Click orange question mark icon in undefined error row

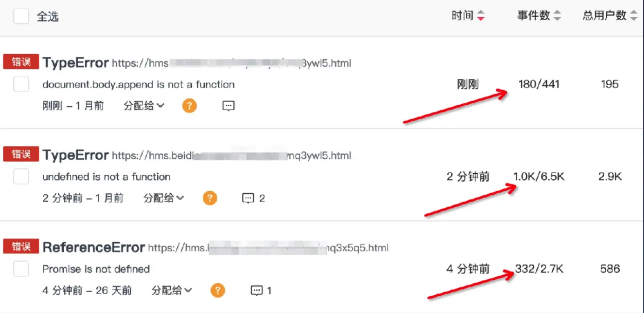coord(210,198)
